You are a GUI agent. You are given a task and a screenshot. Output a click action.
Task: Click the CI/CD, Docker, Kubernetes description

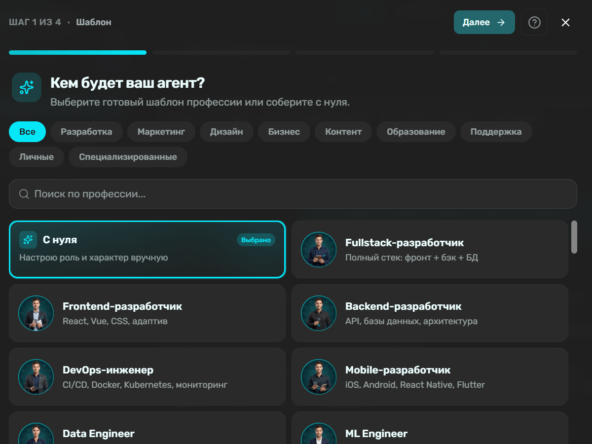pyautogui.click(x=145, y=385)
